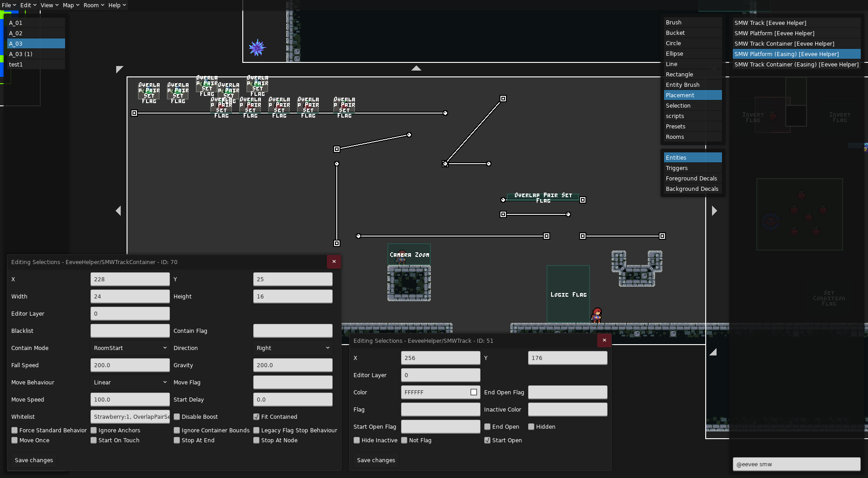
Task: Click the top-left room corner resize arrow
Action: click(119, 69)
